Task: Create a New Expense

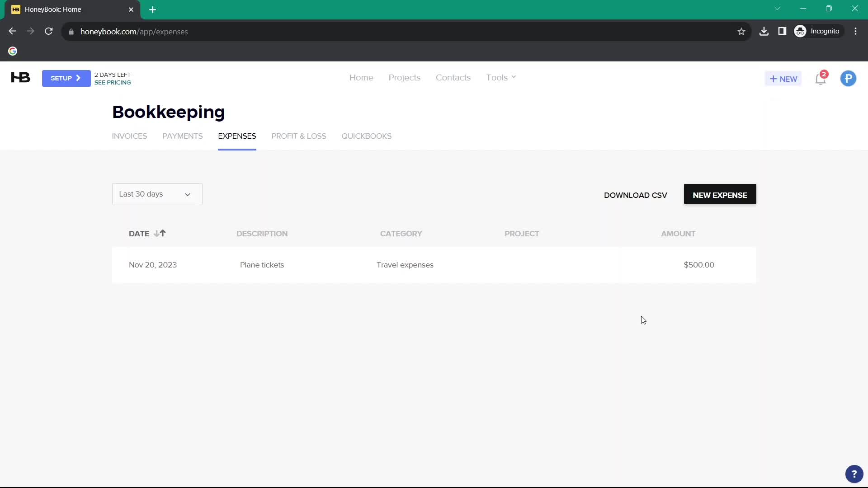Action: click(x=720, y=194)
